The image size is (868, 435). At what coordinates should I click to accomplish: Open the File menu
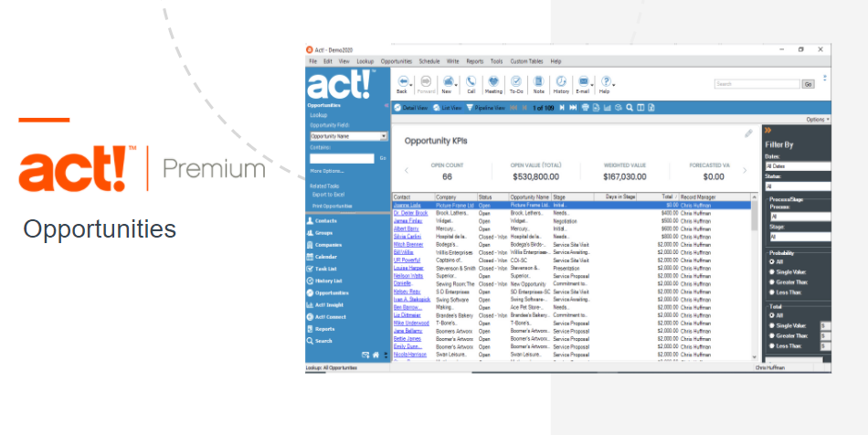[312, 61]
